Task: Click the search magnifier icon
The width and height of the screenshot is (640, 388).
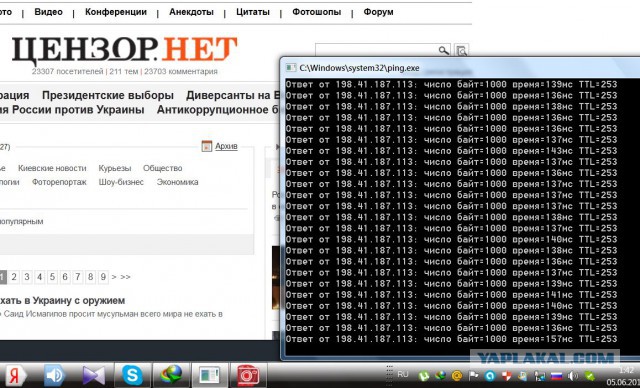Action: coord(443,50)
